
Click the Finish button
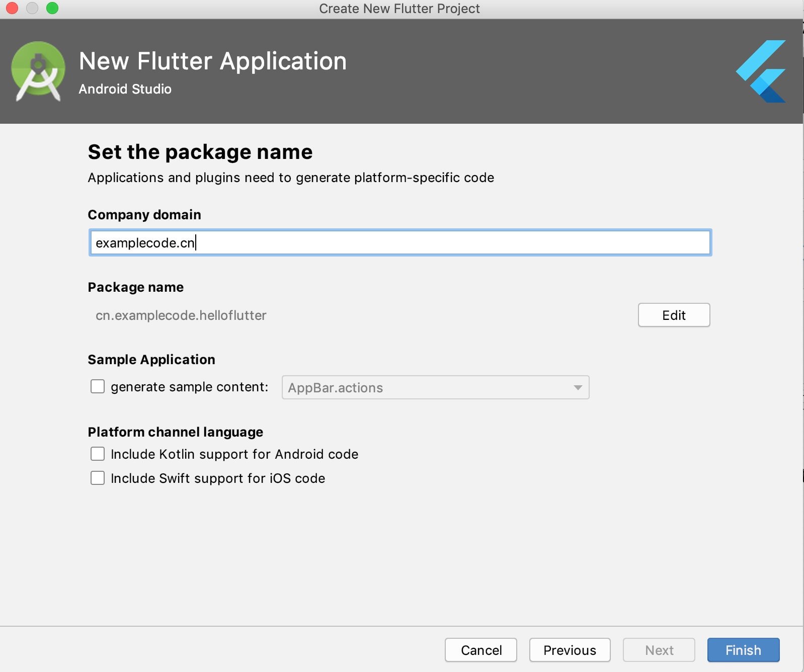[743, 650]
